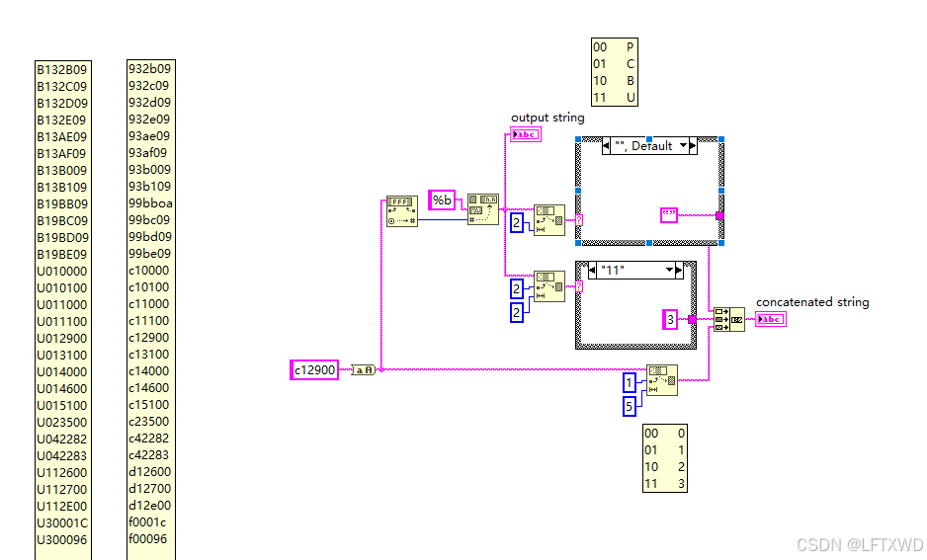Click the "11" case selector label
The width and height of the screenshot is (927, 560).
pyautogui.click(x=613, y=271)
